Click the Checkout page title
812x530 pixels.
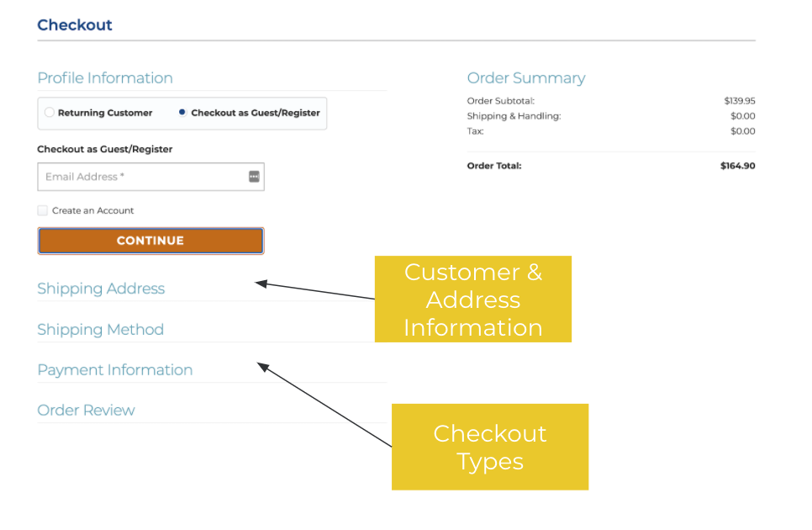[x=75, y=25]
